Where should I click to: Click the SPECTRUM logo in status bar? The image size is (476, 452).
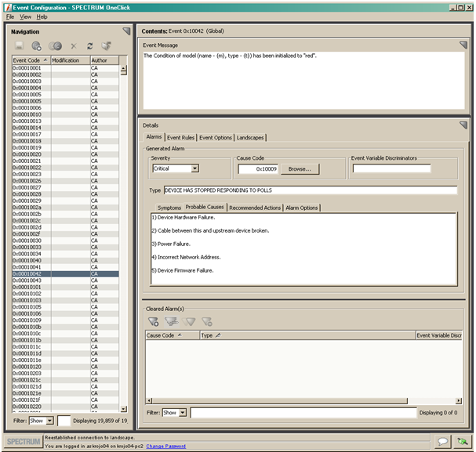tap(24, 441)
